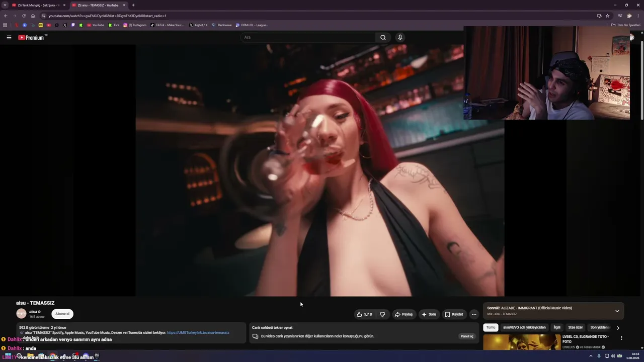Select the aisuVEVO adlı yükleyiciden chip
This screenshot has width=644, height=362.
524,327
